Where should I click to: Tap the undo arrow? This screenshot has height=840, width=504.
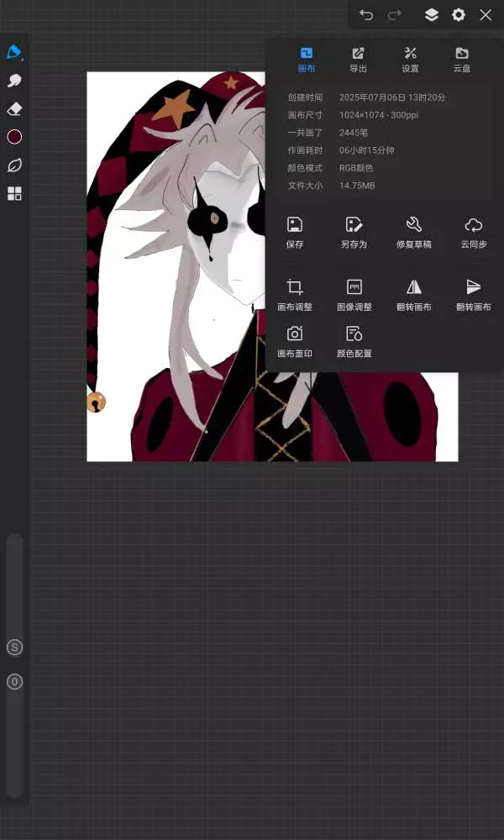click(366, 15)
